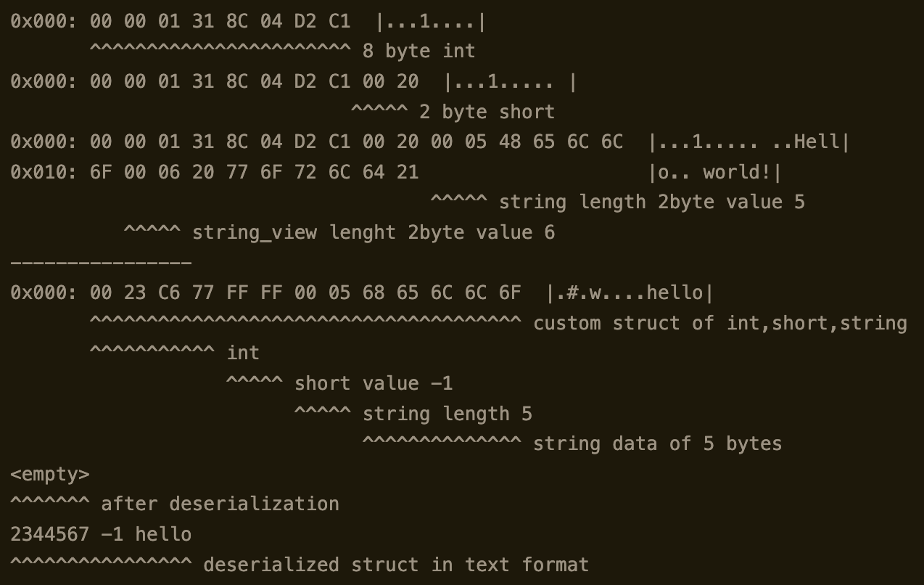Click the "string length 5" annotation
The width and height of the screenshot is (924, 585).
(x=447, y=414)
